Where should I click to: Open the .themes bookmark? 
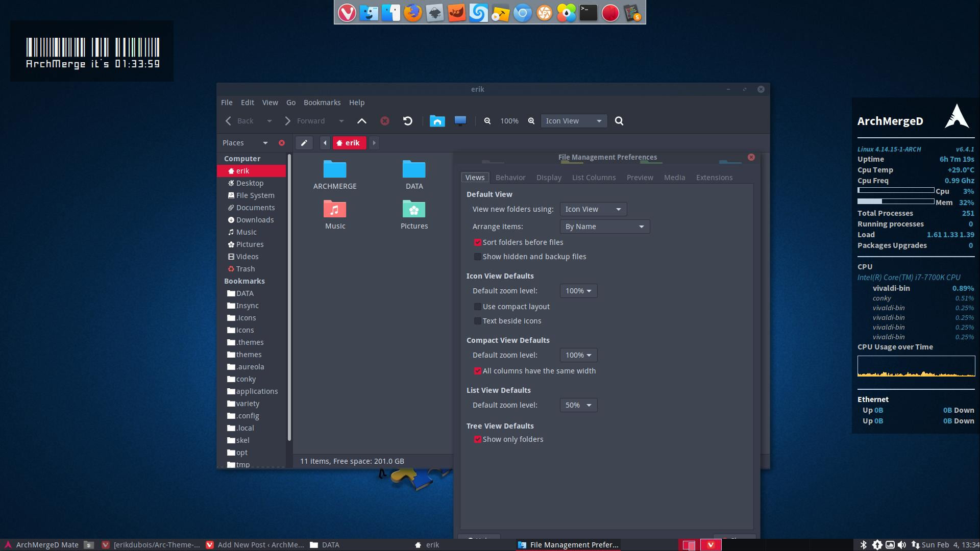[251, 342]
